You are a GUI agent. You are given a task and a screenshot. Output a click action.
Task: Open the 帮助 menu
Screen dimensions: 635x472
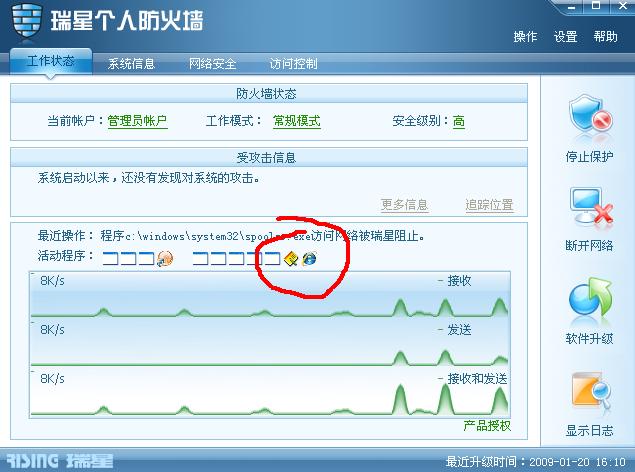(605, 36)
